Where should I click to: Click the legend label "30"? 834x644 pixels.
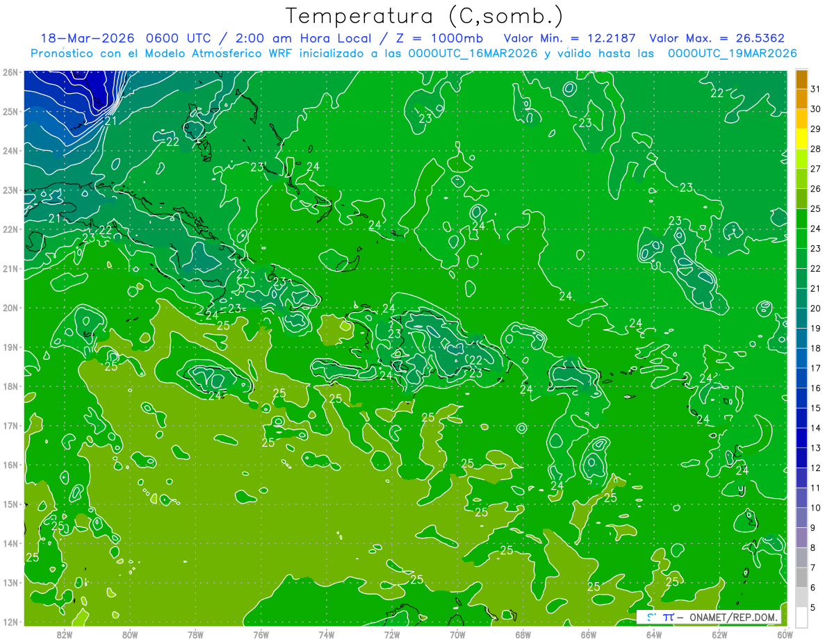click(x=816, y=108)
